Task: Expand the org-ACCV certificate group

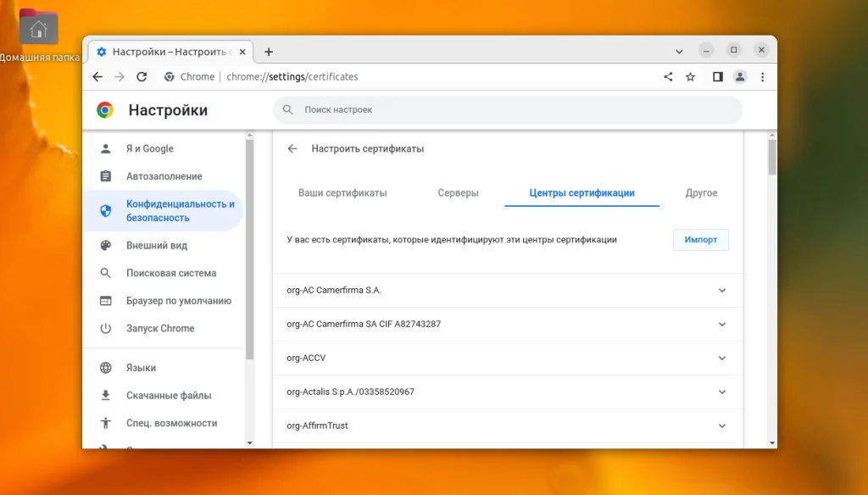Action: click(721, 358)
